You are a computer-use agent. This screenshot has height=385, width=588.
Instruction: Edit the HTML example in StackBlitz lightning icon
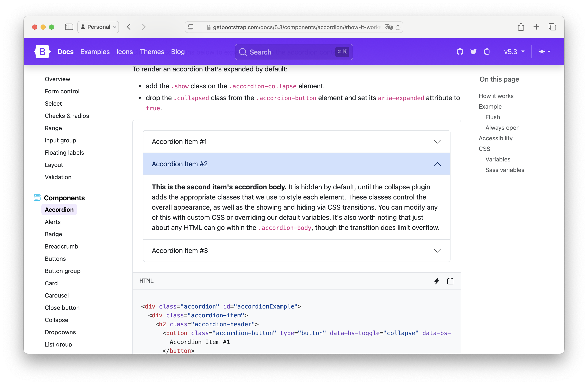pyautogui.click(x=437, y=281)
